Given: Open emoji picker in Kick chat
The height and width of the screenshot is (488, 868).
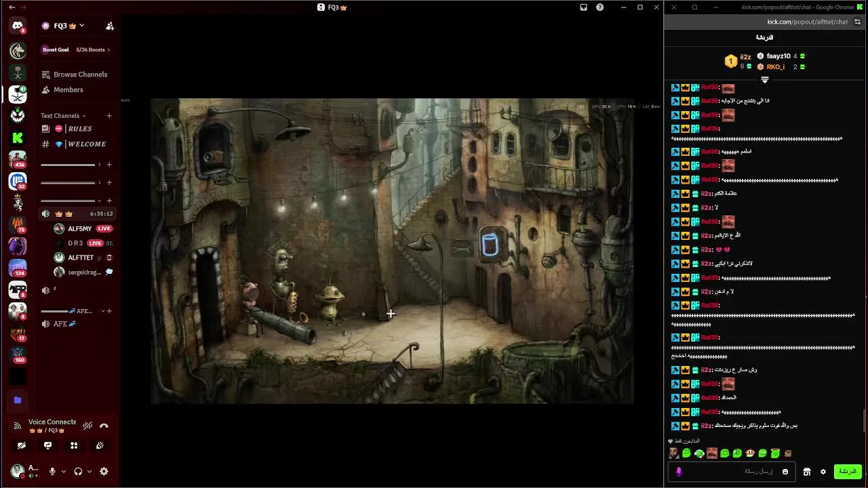Looking at the screenshot, I should (x=785, y=472).
